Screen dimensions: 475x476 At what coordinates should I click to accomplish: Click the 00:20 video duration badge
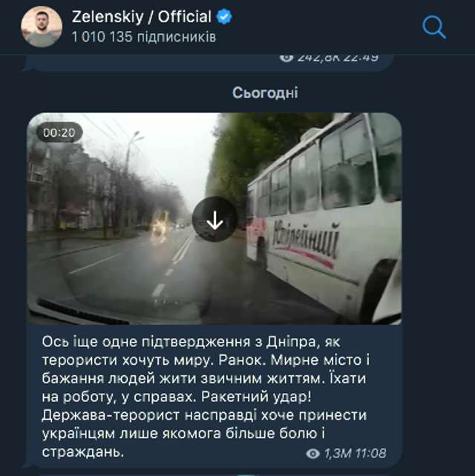(x=59, y=133)
